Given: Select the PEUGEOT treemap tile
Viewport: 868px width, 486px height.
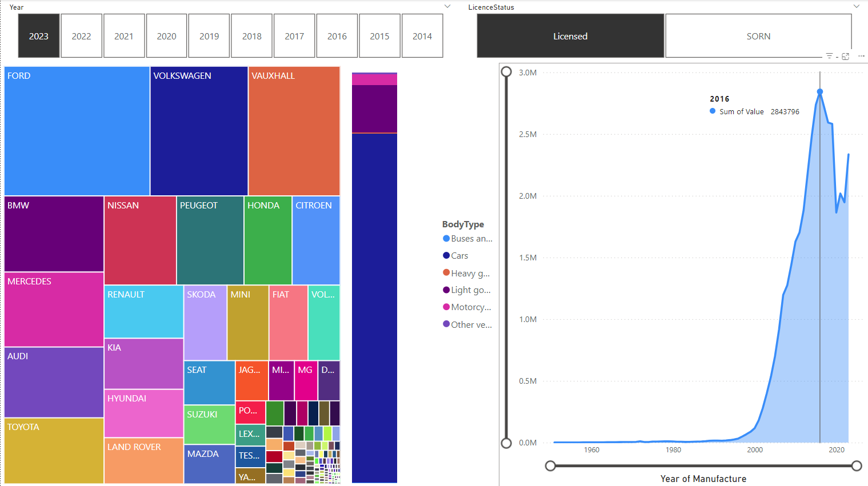Looking at the screenshot, I should 210,240.
